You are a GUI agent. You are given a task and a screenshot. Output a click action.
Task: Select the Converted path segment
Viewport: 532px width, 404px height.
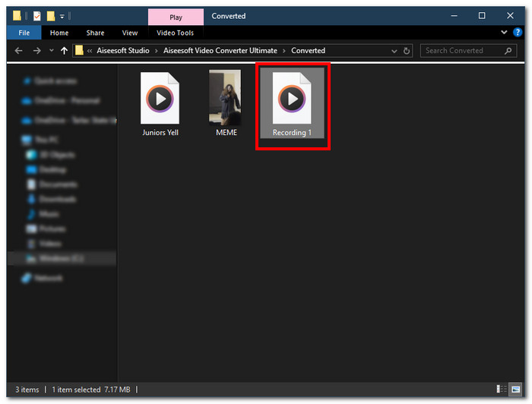pos(308,50)
